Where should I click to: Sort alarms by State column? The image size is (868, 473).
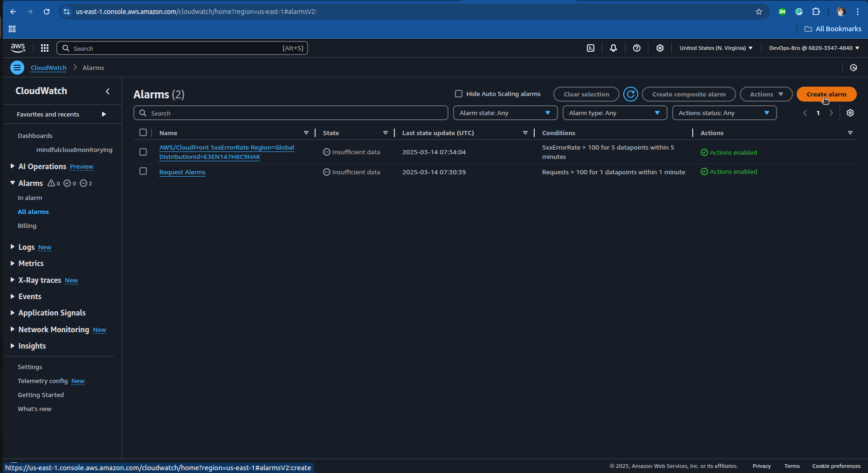pos(386,133)
